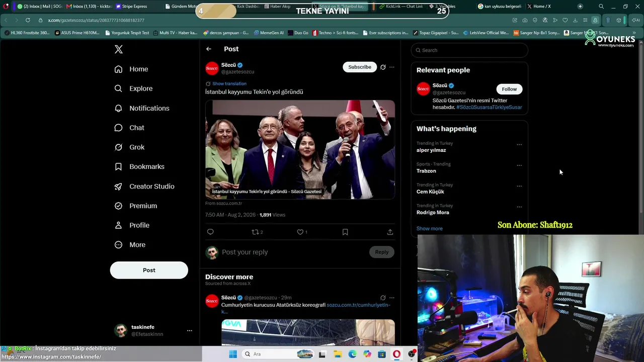Click the browser address bar URL
This screenshot has height=362, width=644.
[x=96, y=20]
